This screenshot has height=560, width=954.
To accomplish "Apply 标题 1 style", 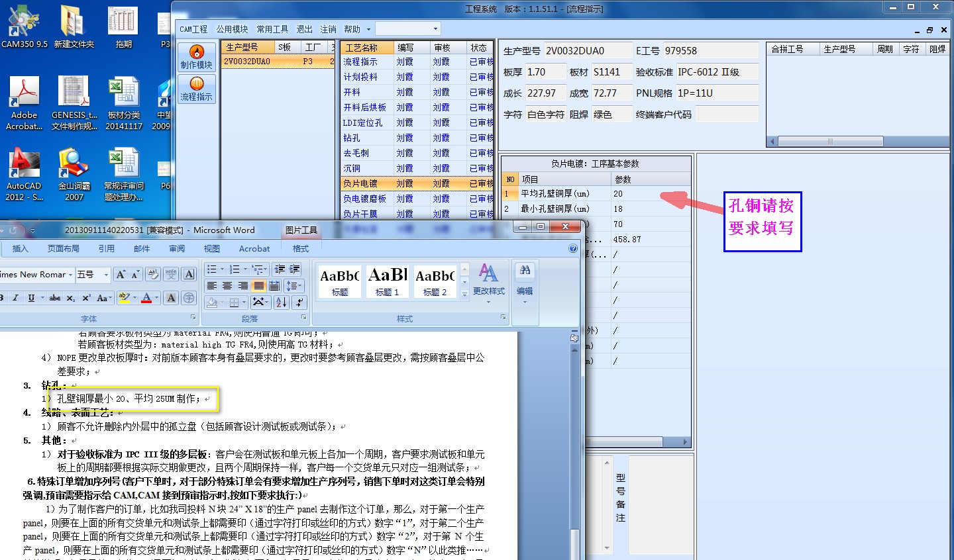I will click(x=388, y=281).
